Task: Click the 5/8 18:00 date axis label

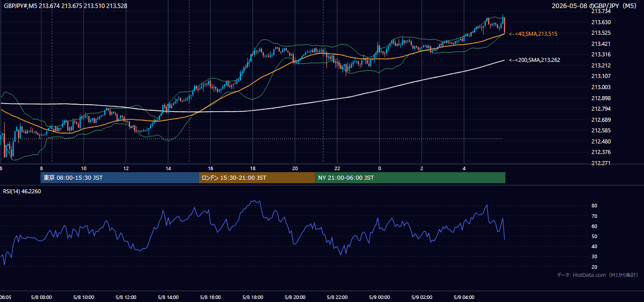Action: (x=253, y=297)
